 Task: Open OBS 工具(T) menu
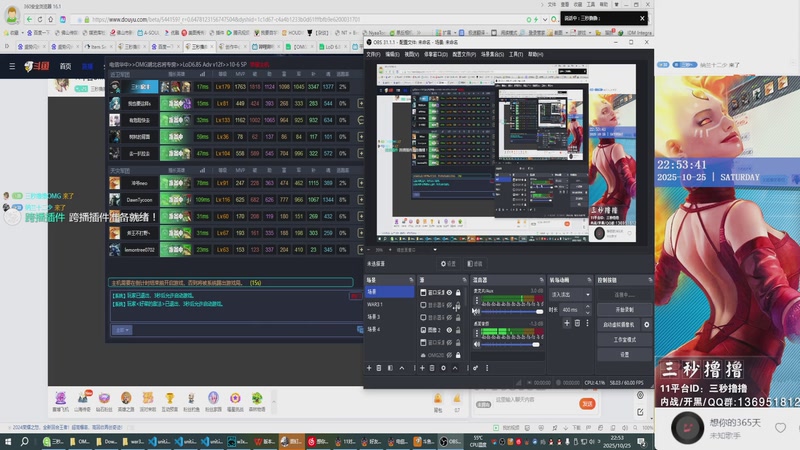[516, 54]
